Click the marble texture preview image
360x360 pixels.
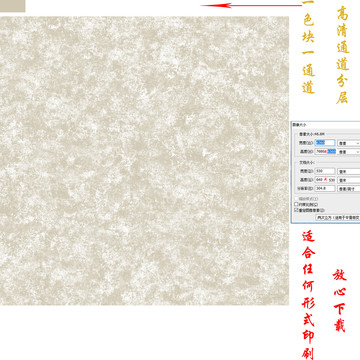coord(144,161)
